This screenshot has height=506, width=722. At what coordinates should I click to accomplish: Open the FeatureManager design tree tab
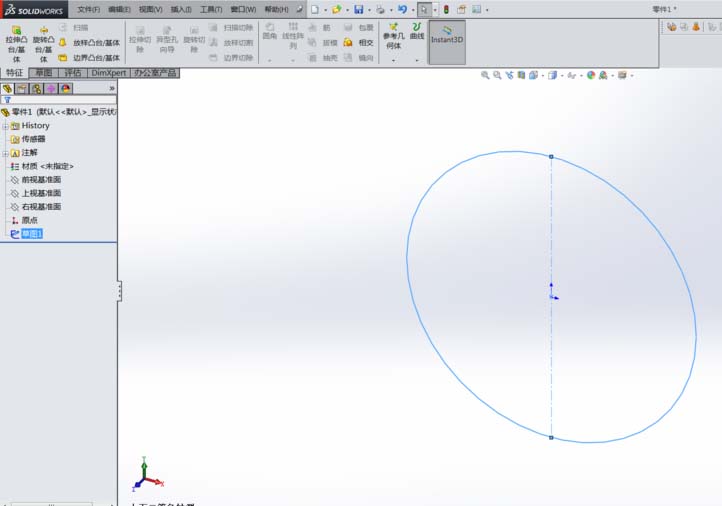point(7,88)
